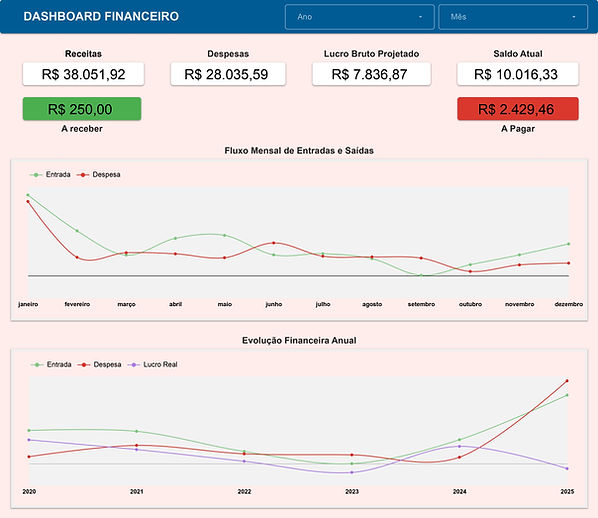Click the 2022 axis label
The height and width of the screenshot is (518, 598).
244,492
